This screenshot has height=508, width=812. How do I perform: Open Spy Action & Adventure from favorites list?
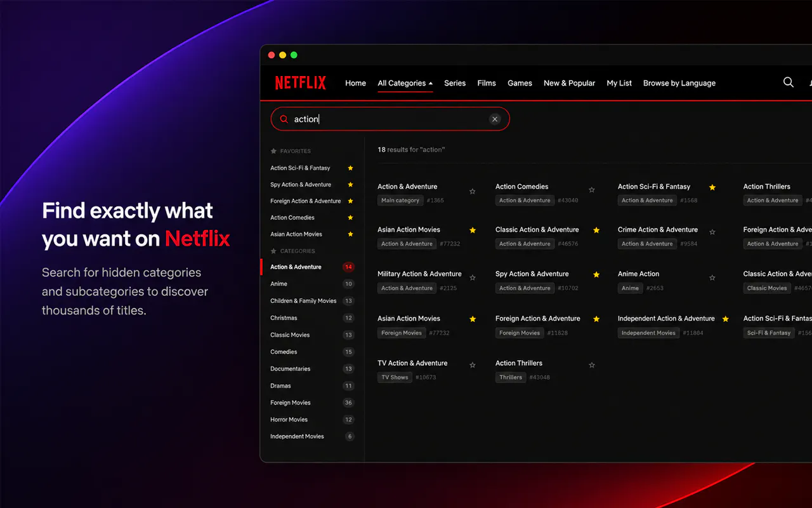(301, 185)
